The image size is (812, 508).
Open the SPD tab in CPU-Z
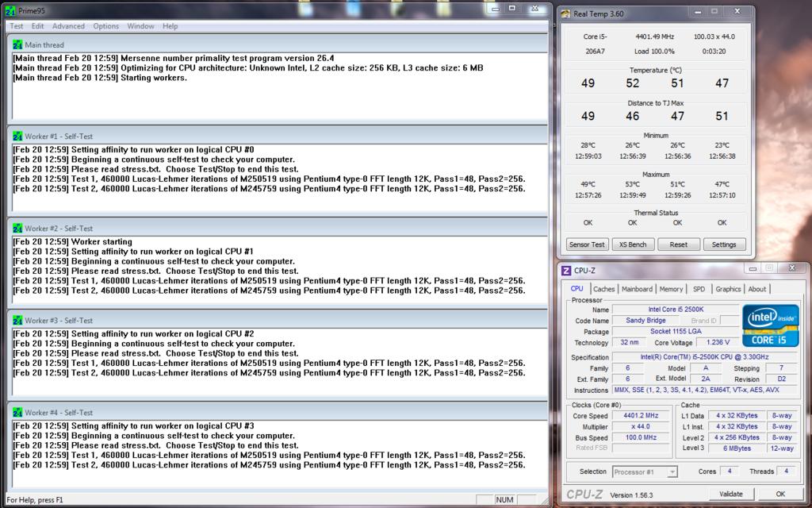pyautogui.click(x=699, y=289)
